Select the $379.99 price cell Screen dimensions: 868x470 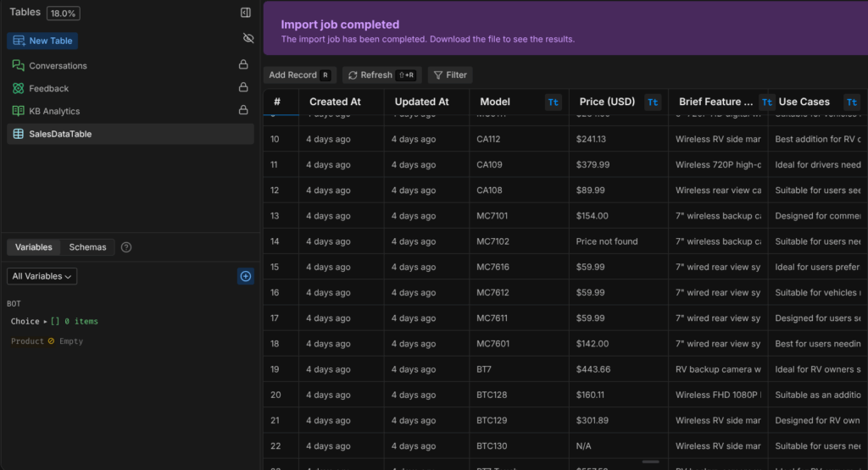coord(618,164)
